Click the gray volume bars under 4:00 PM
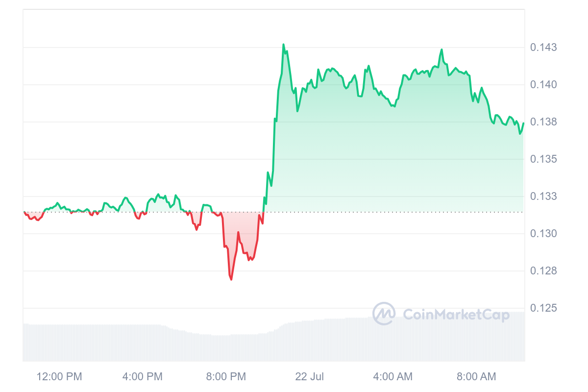Screen dimensions: 588x392 click(143, 343)
